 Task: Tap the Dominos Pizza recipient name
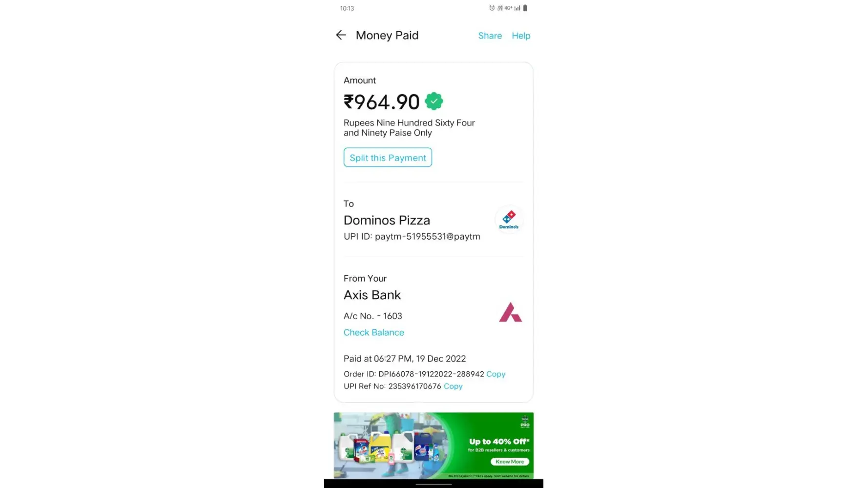click(x=387, y=220)
